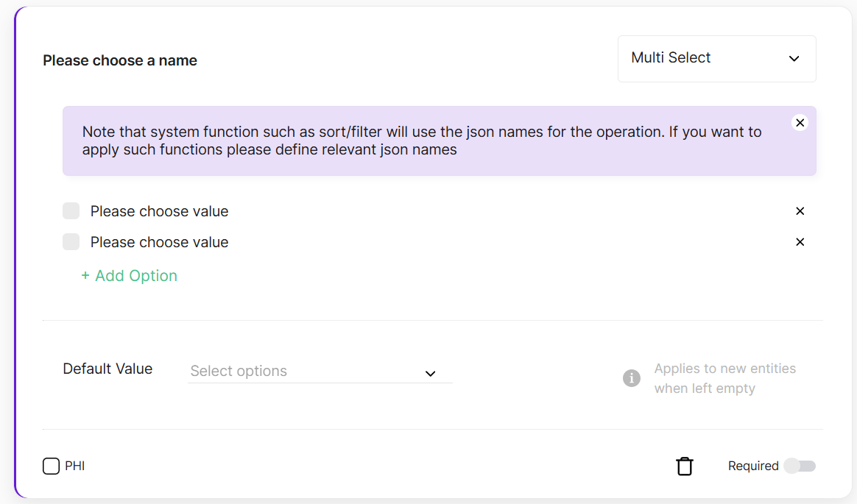Click the Default Value label
The height and width of the screenshot is (504, 857).
[107, 369]
